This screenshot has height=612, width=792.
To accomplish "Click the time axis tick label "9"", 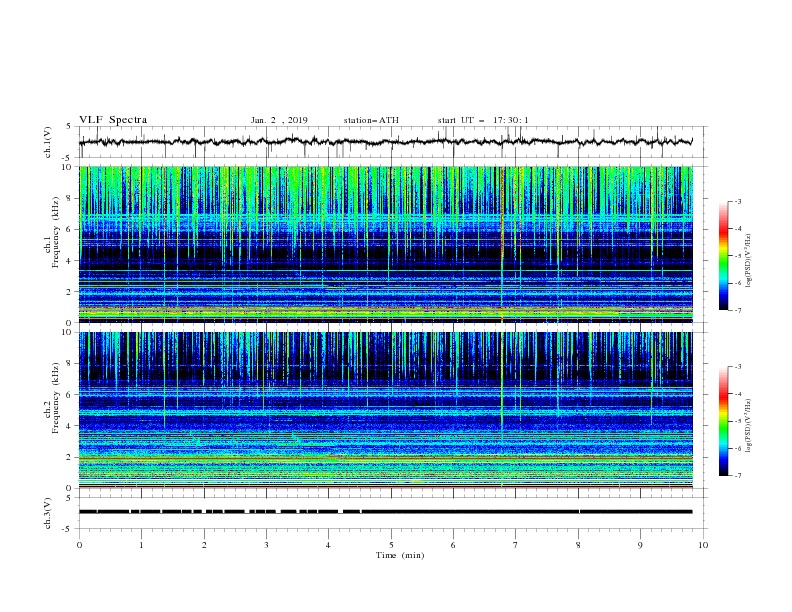I will tap(640, 545).
